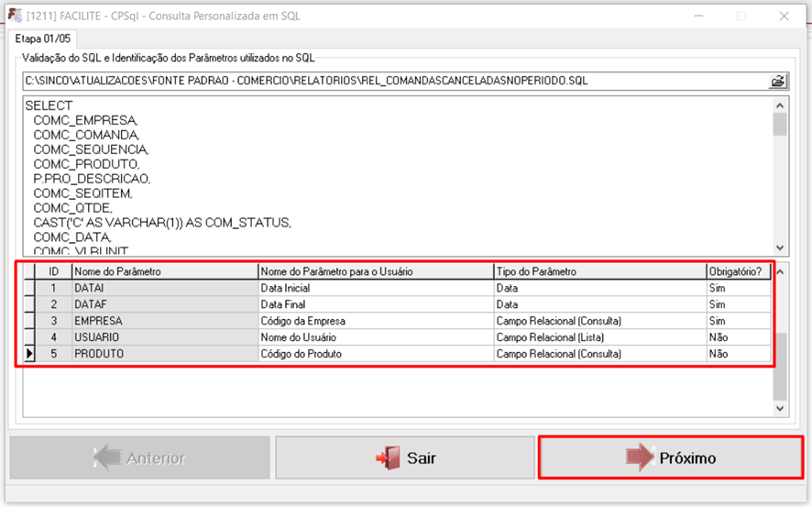Click the ID column header
Image resolution: width=812 pixels, height=507 pixels.
tap(53, 271)
